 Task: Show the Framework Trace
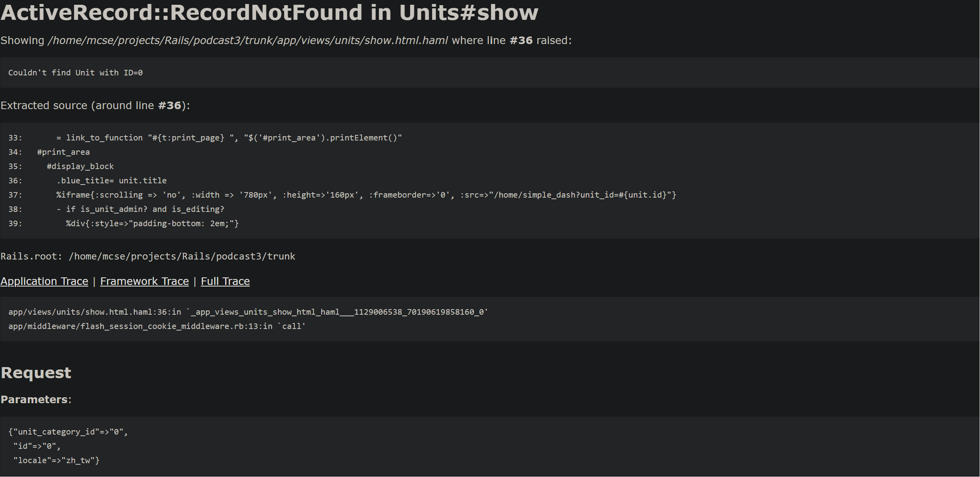click(145, 281)
